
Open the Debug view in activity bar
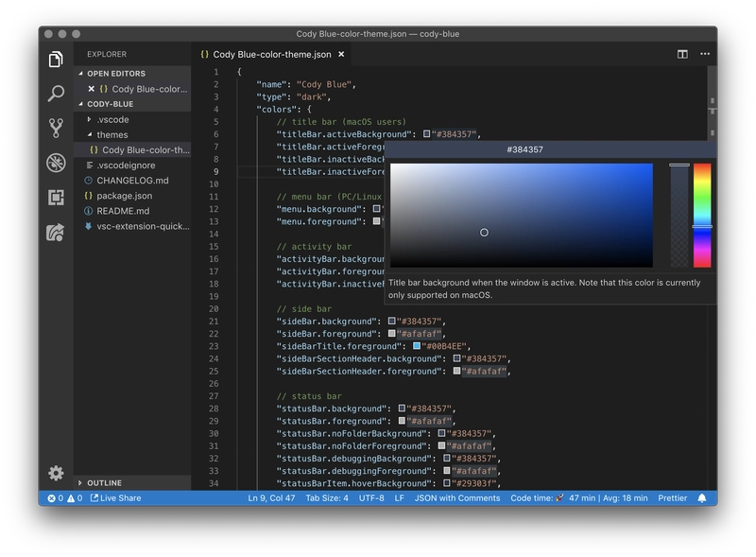[x=56, y=163]
